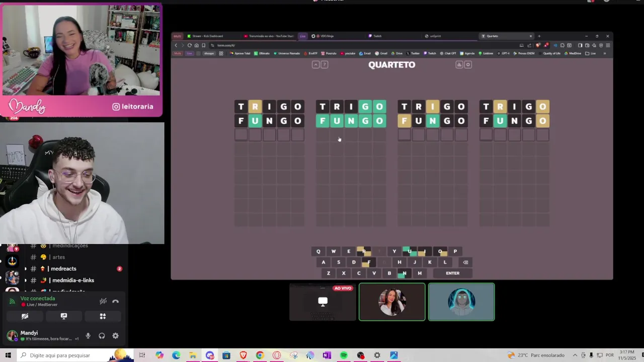Click the browser home icon

(197, 45)
